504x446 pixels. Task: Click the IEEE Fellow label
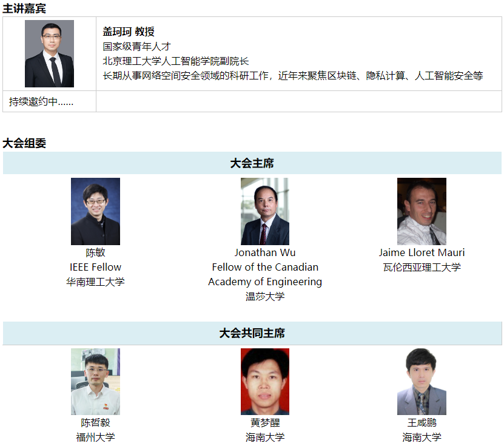pos(95,267)
